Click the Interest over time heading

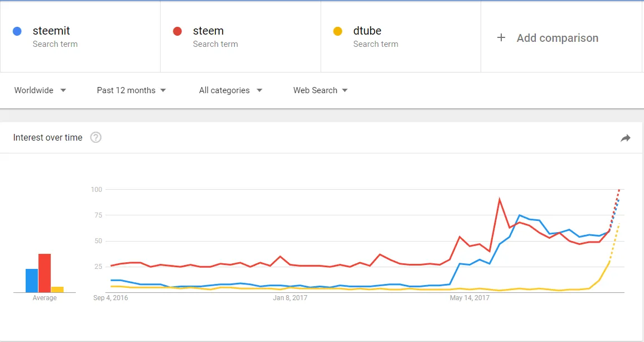(47, 138)
